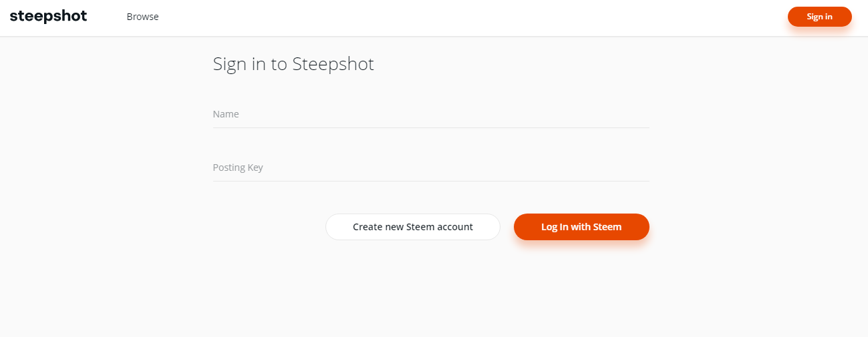Go to homepage via steepshot wordmark
Screen dimensions: 868x337
pyautogui.click(x=48, y=17)
